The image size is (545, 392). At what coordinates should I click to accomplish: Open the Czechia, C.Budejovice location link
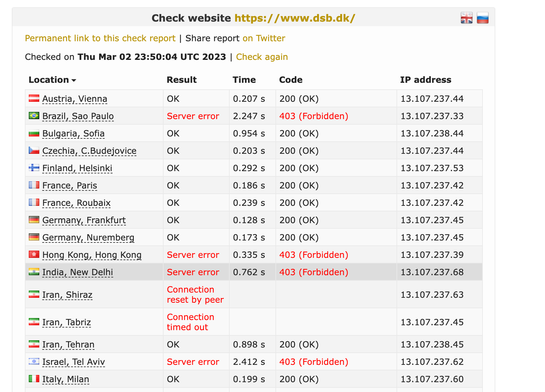(x=89, y=151)
